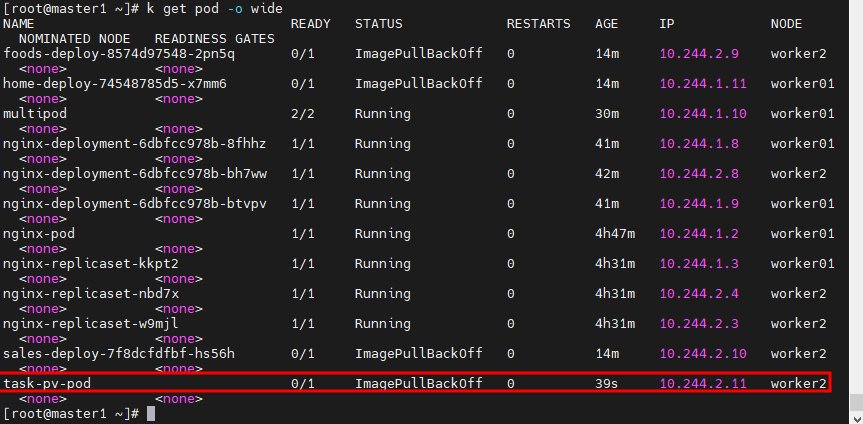Click the NAME column header
Viewport: 863px width, 424px height.
pos(19,24)
